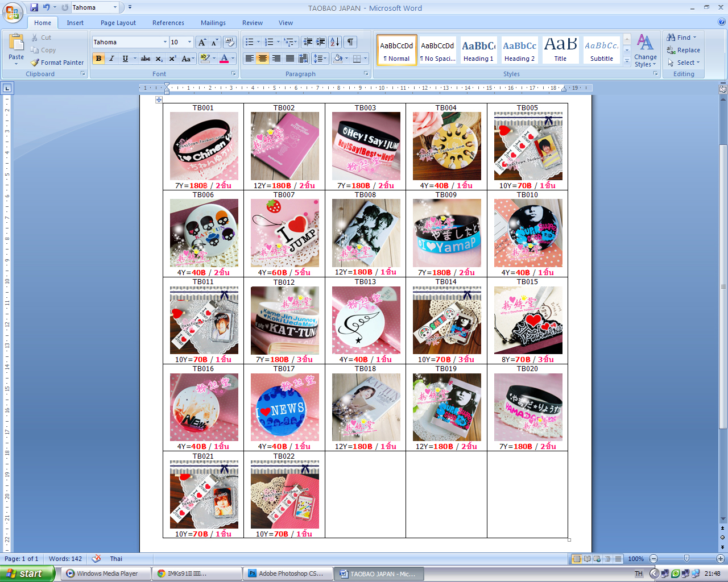Redo from the Quick Access Toolbar
728x582 pixels.
tap(65, 7)
